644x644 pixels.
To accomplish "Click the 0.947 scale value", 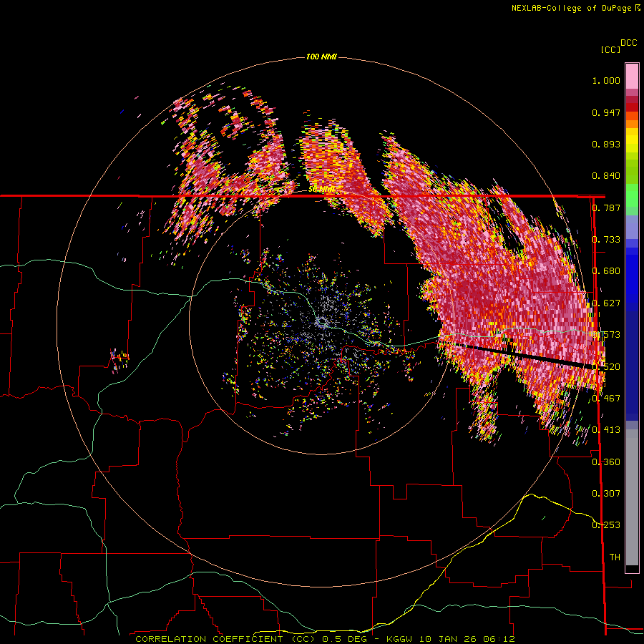I will click(606, 112).
